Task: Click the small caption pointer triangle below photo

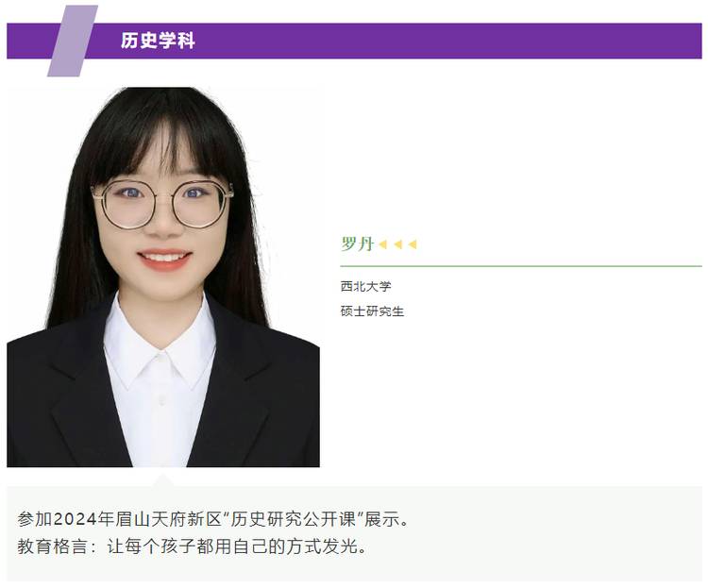Action: (x=163, y=480)
